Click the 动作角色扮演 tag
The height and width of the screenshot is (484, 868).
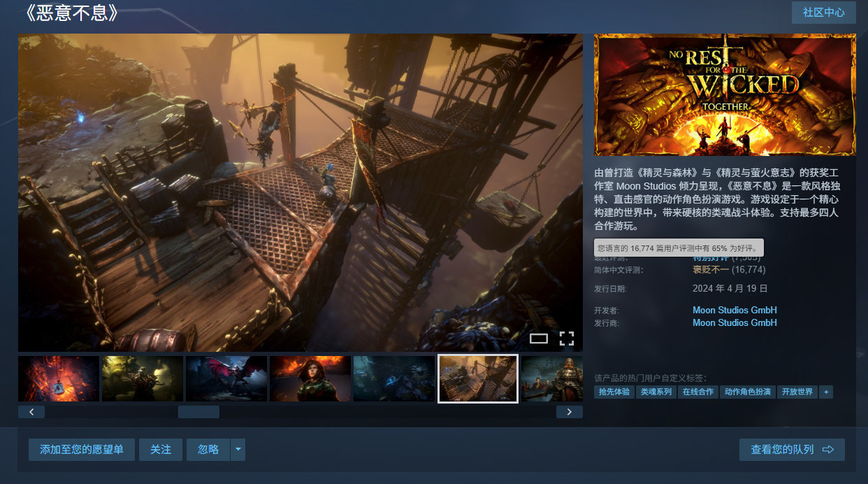[747, 392]
